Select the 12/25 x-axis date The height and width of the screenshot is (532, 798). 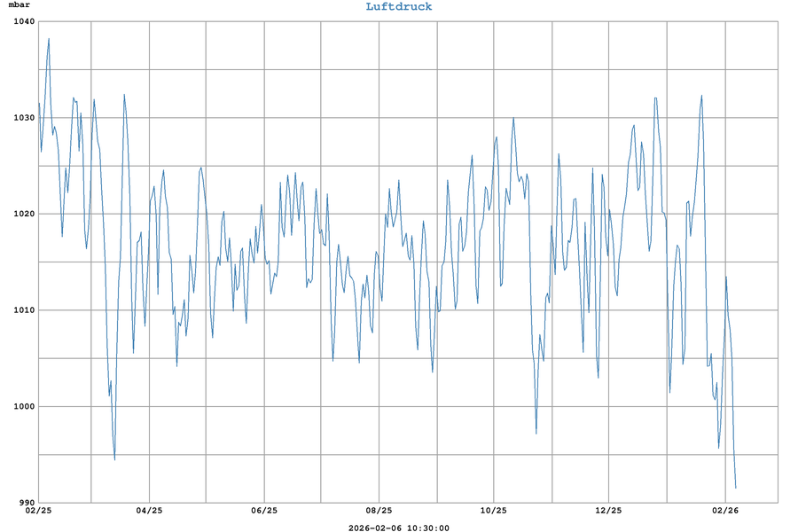(x=608, y=511)
